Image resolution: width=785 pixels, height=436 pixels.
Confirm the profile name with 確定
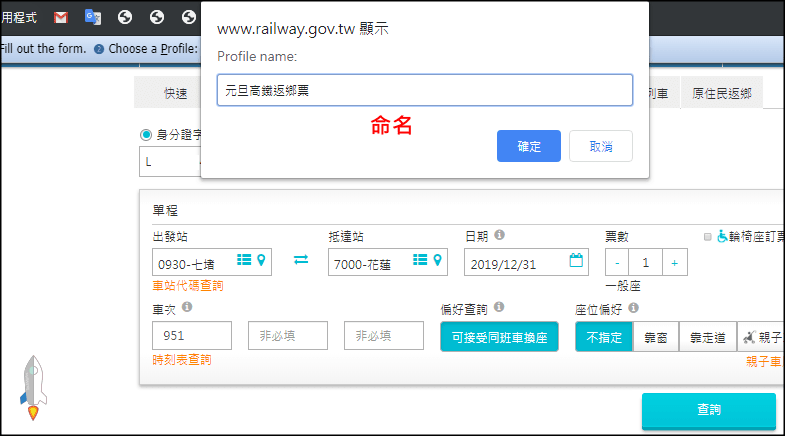click(528, 146)
